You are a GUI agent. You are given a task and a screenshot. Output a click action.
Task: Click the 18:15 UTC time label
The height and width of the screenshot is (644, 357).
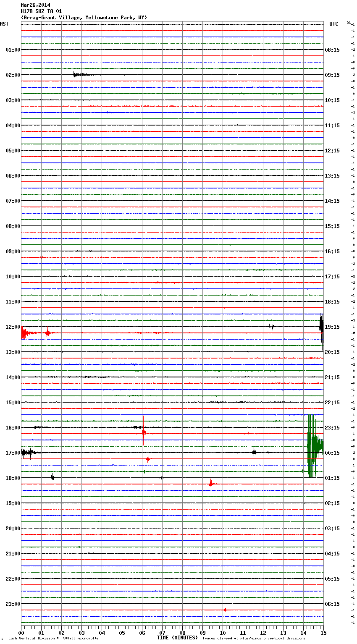pos(332,302)
